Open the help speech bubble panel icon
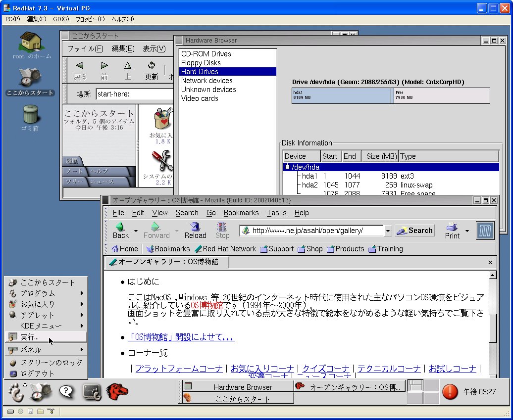Screen dimensions: 513x420 pos(67,392)
